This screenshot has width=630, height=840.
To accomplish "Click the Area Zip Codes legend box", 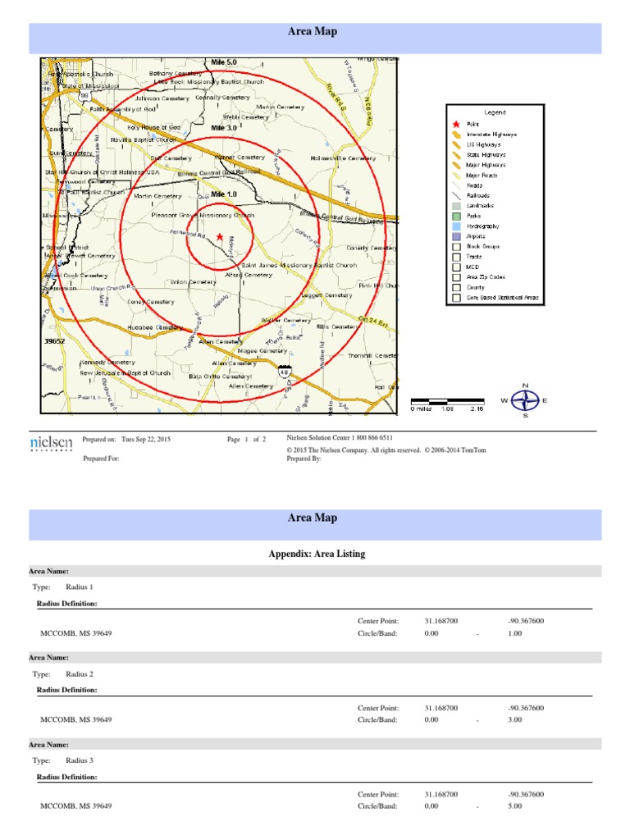I will [456, 277].
